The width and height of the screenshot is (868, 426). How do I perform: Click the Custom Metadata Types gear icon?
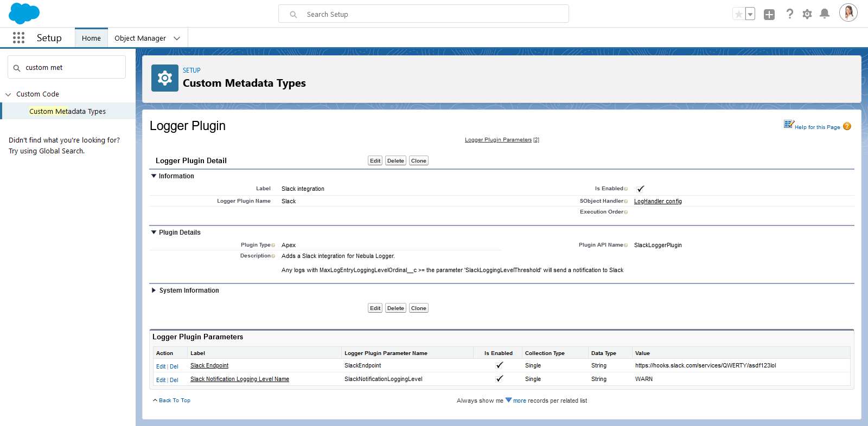click(165, 78)
